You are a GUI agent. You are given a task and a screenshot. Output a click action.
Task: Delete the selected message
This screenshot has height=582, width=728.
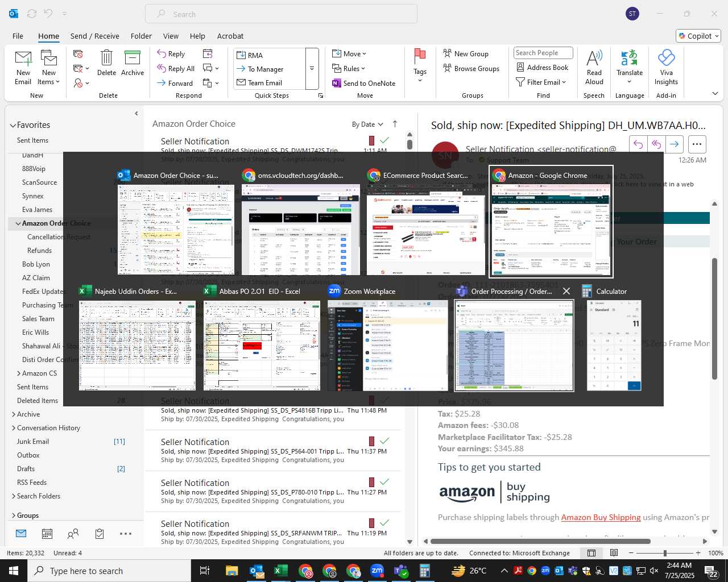tap(106, 63)
